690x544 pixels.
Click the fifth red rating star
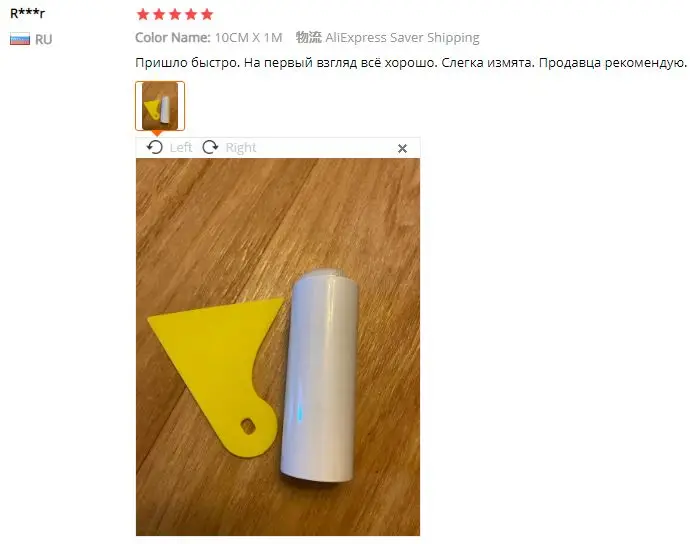tap(206, 15)
